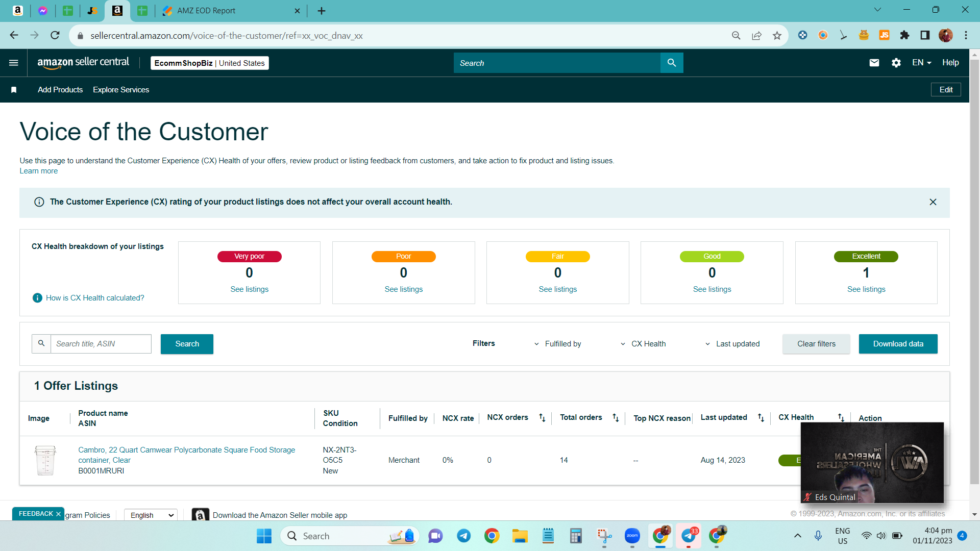This screenshot has width=980, height=551.
Task: Open the settings gear icon
Action: pos(896,63)
